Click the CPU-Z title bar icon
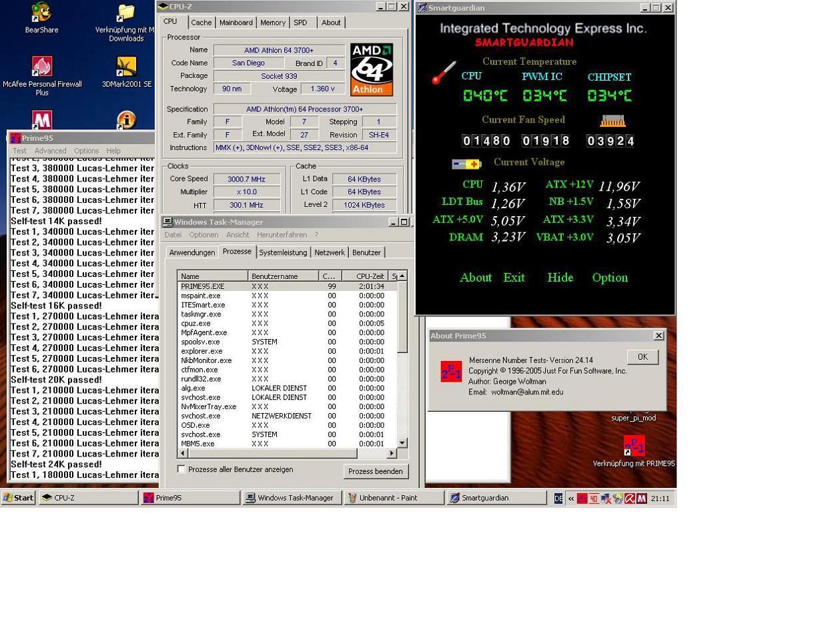Image resolution: width=840 pixels, height=630 pixels. [x=163, y=7]
